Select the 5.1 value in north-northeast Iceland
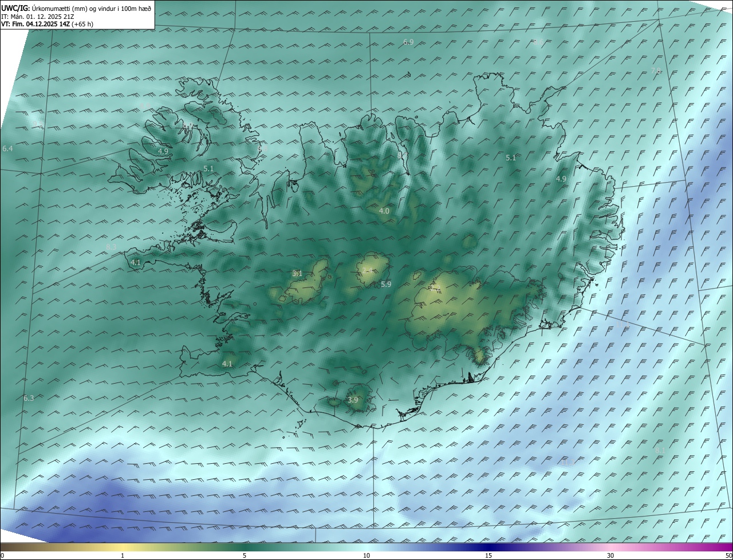The width and height of the screenshot is (733, 560). (511, 158)
